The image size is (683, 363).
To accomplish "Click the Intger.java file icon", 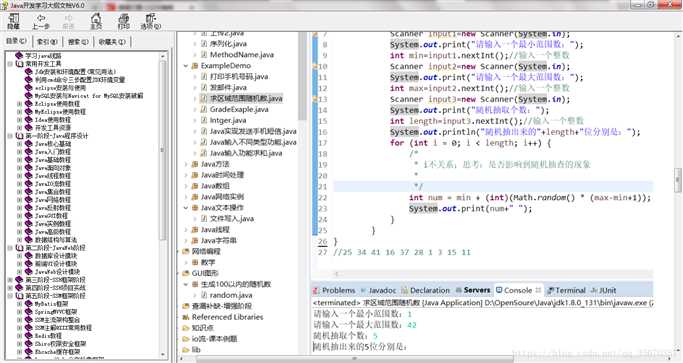I will click(x=203, y=120).
